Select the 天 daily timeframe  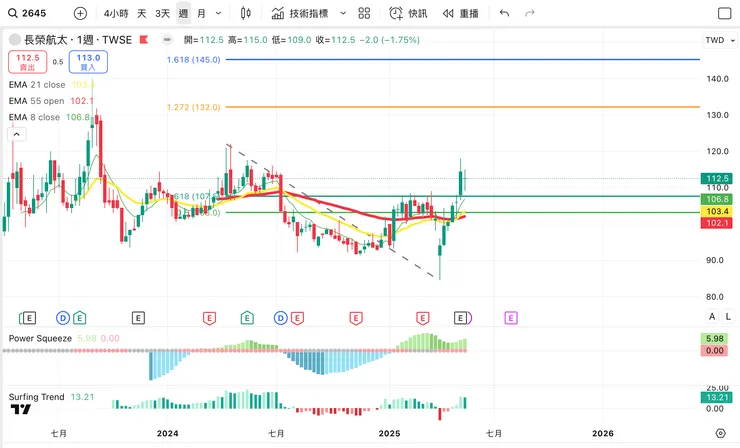142,13
